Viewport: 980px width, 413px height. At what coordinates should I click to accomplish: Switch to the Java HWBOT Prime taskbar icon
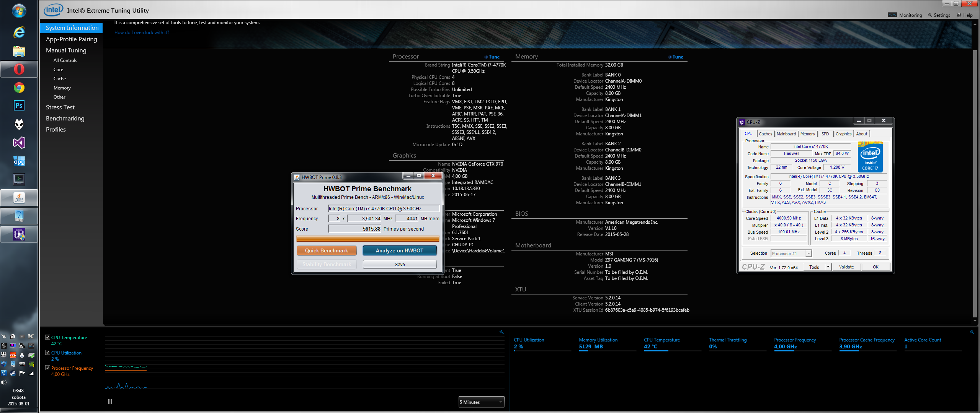[x=19, y=198]
